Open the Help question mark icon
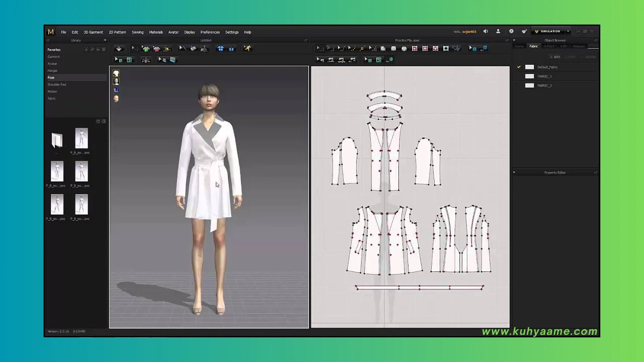The height and width of the screenshot is (362, 644). 511,32
